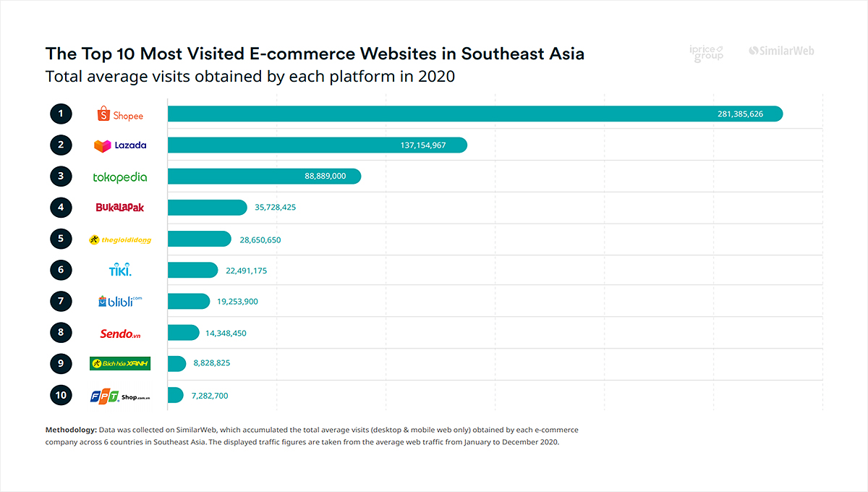The height and width of the screenshot is (492, 868).
Task: Click the subtitle 'Total average visits' line
Action: click(250, 76)
